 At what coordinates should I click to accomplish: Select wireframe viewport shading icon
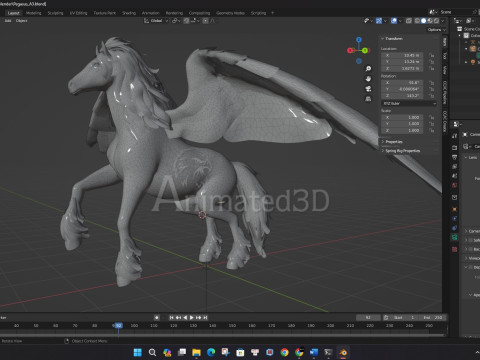click(417, 21)
